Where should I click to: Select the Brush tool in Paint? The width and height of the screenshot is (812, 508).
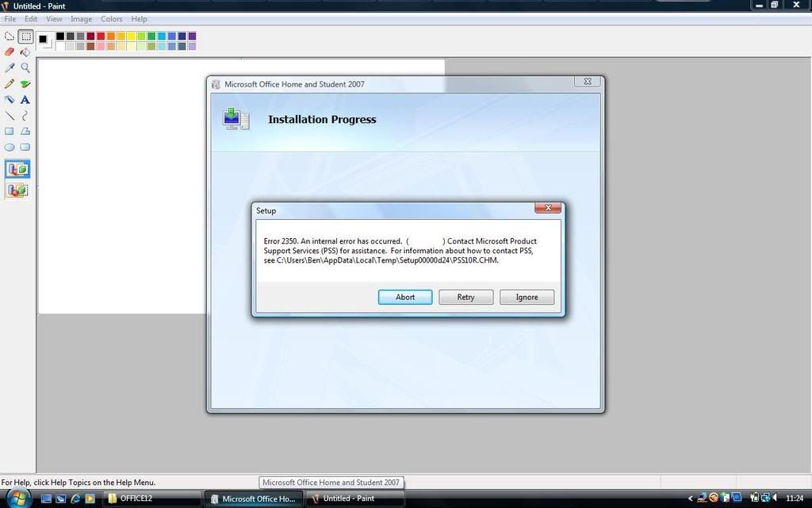point(25,83)
